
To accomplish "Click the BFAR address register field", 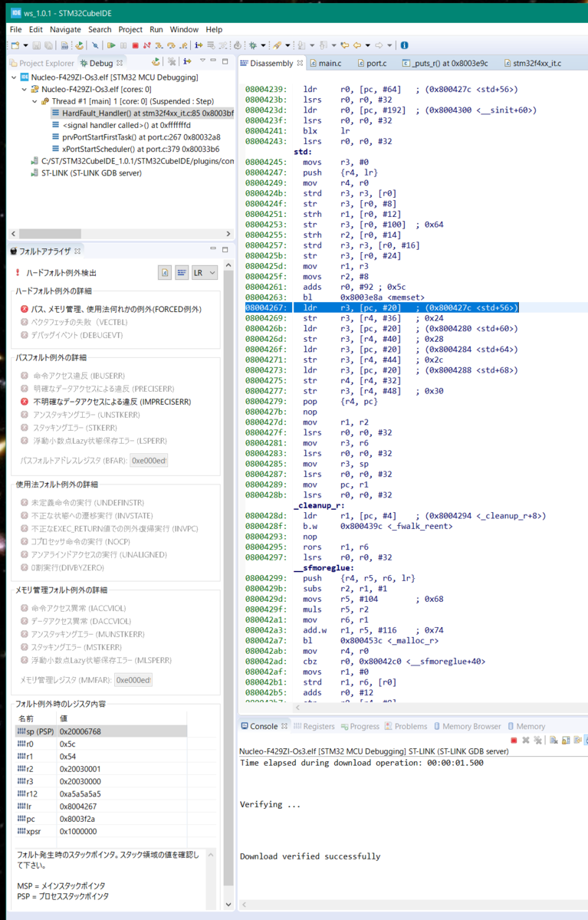I will 149,460.
